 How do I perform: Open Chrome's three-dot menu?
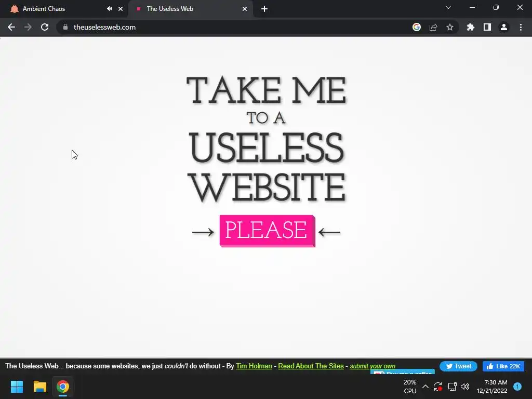pyautogui.click(x=521, y=27)
